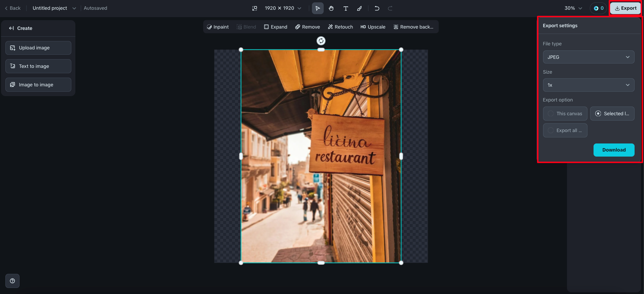The height and width of the screenshot is (294, 644).
Task: Click the top-left image resize handle
Action: (241, 50)
